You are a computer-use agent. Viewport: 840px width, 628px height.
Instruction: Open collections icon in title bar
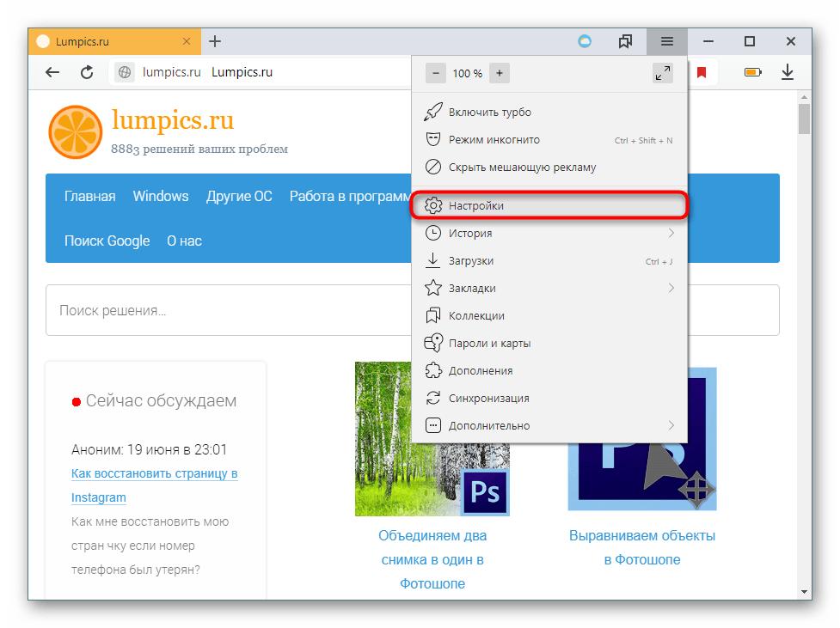[x=625, y=41]
